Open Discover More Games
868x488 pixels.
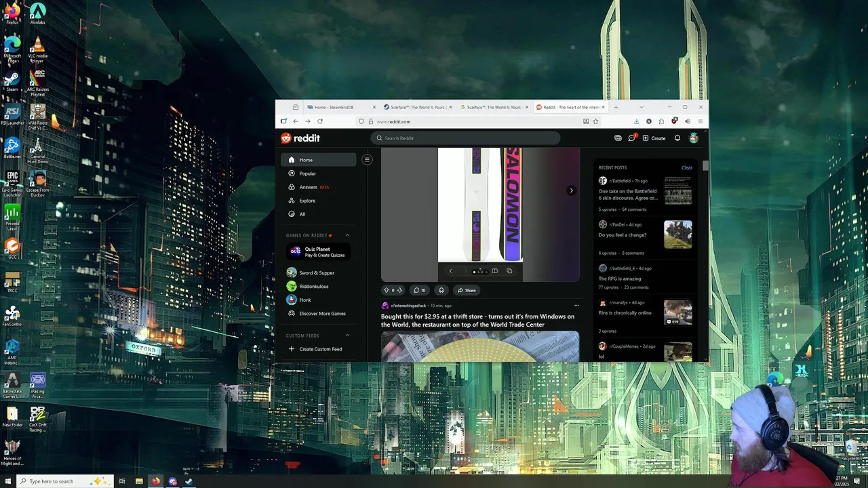pyautogui.click(x=317, y=314)
